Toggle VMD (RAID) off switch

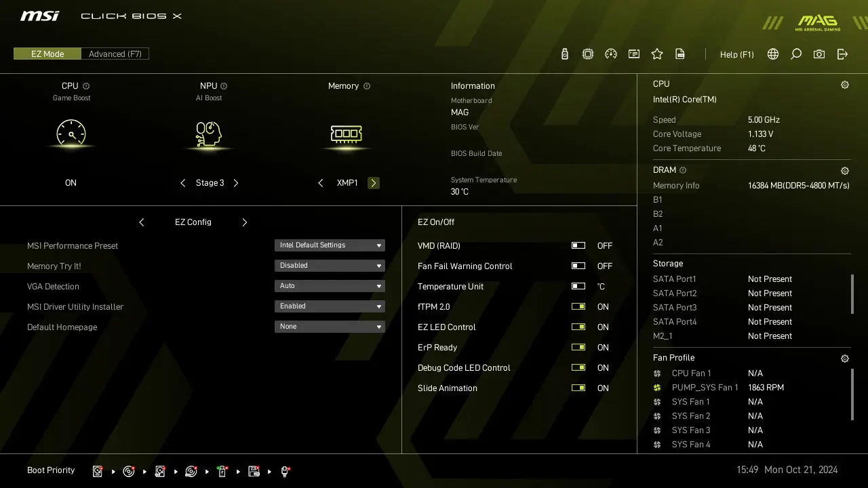point(578,245)
